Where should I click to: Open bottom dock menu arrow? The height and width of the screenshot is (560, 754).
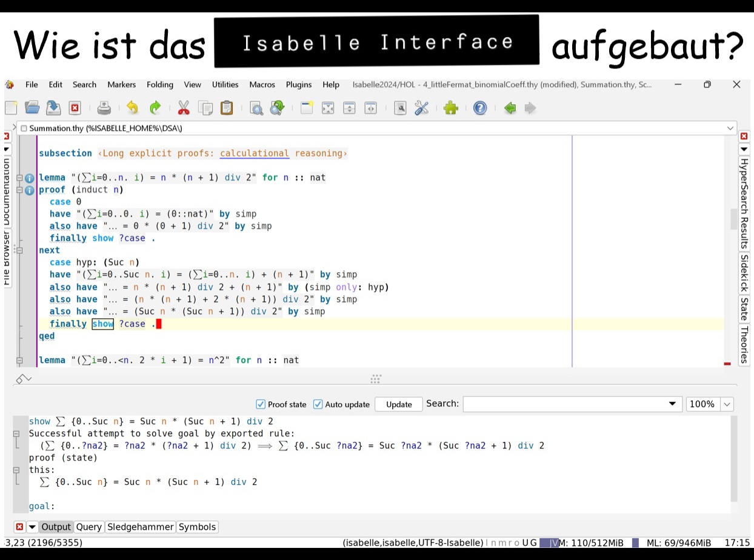click(x=32, y=527)
